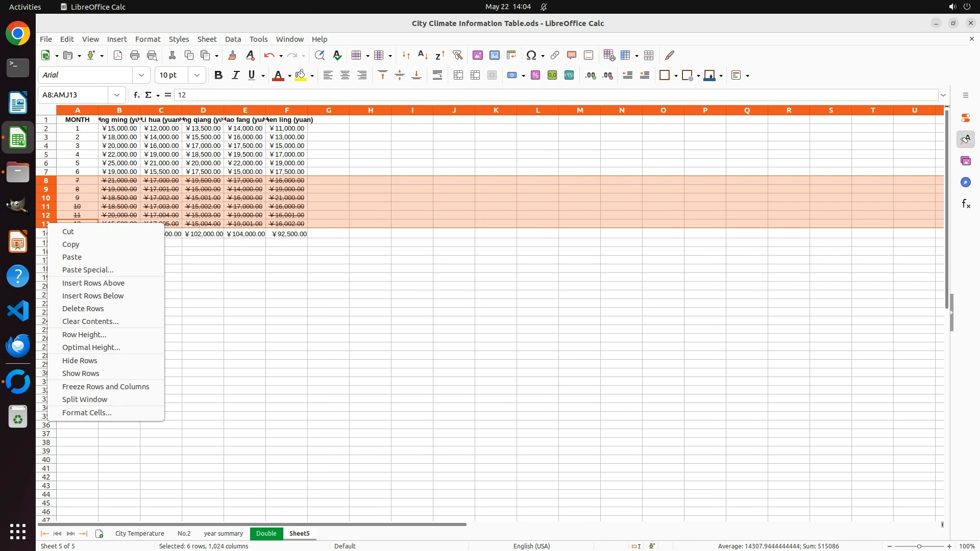Screen dimensions: 980x551
Task: Choose Delete Rows from context menu
Action: (x=83, y=309)
